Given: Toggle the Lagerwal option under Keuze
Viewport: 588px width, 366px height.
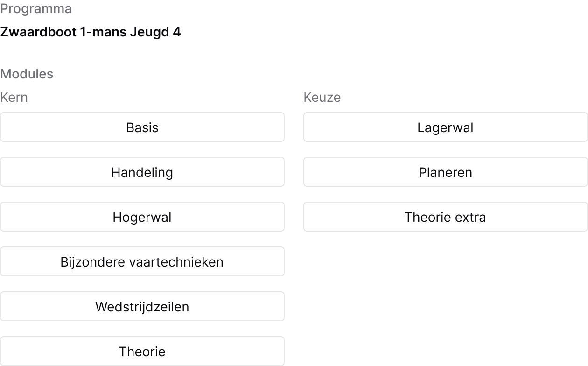Looking at the screenshot, I should 446,127.
